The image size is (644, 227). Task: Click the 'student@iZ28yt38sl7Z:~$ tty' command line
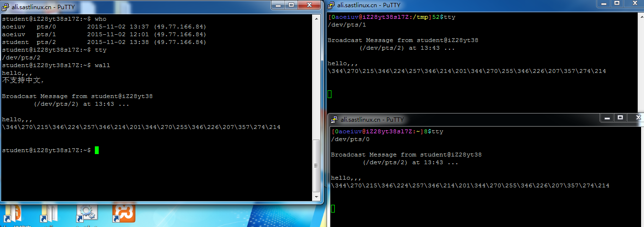[x=54, y=50]
